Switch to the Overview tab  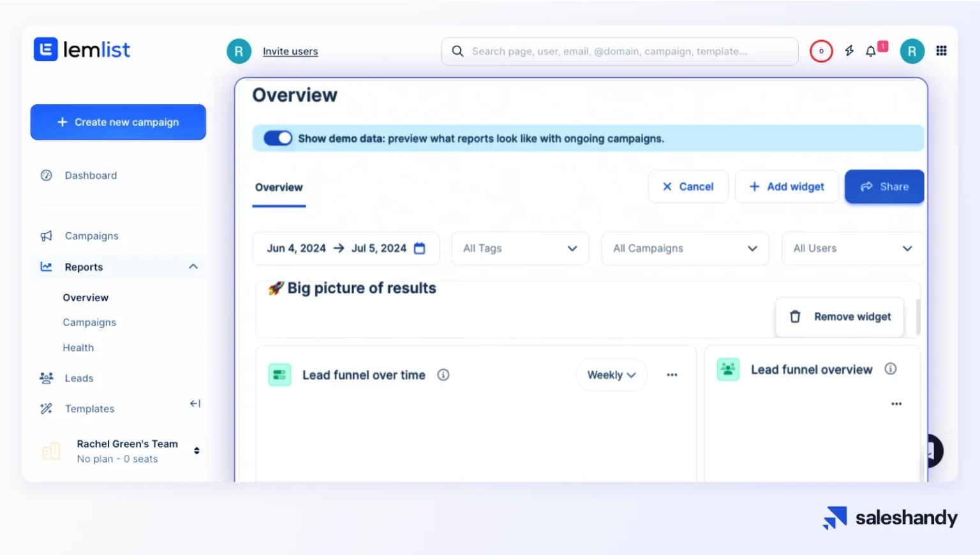point(279,187)
